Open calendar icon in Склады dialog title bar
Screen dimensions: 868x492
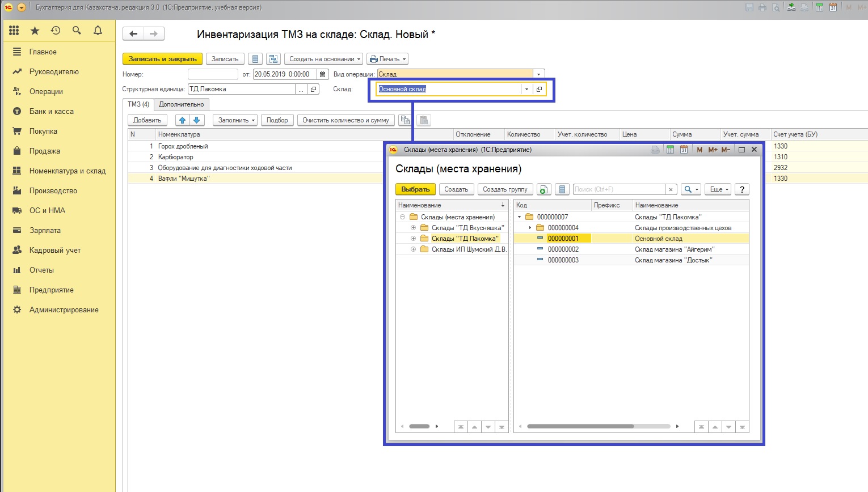[x=684, y=150]
